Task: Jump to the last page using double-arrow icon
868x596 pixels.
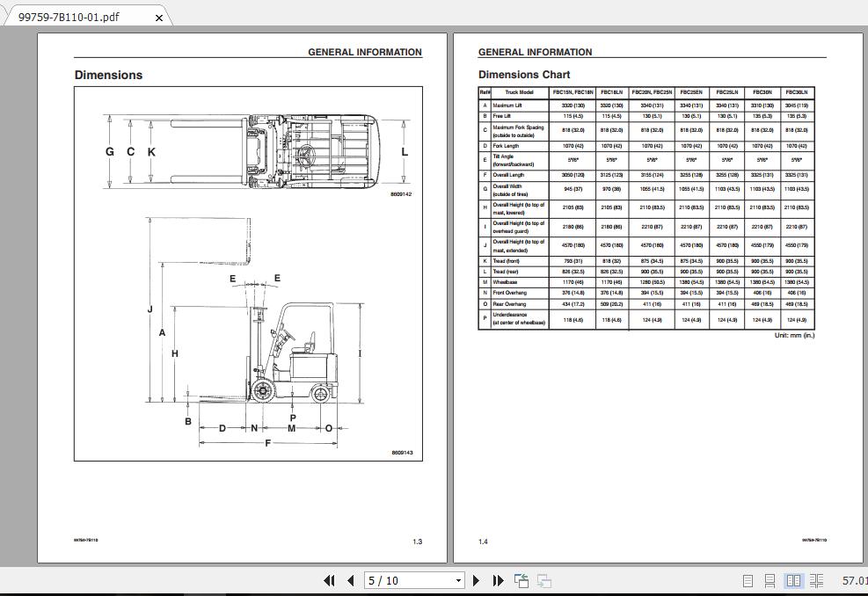Action: coord(498,580)
